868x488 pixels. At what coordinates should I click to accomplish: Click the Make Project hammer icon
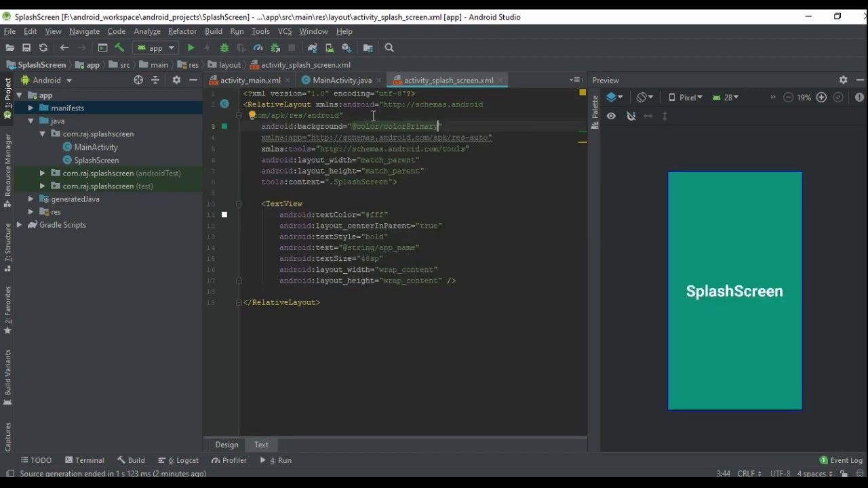(x=119, y=47)
